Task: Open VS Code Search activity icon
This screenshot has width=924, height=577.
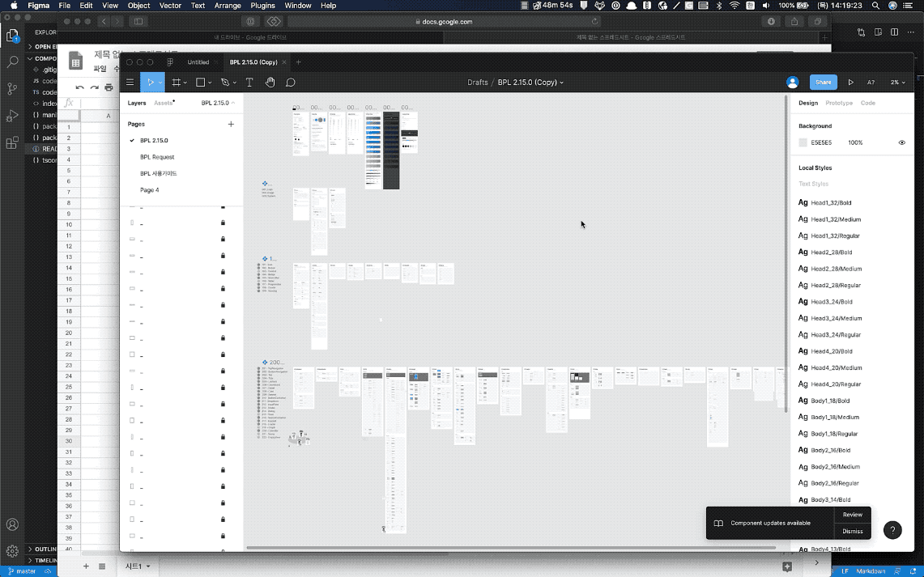Action: coord(12,62)
